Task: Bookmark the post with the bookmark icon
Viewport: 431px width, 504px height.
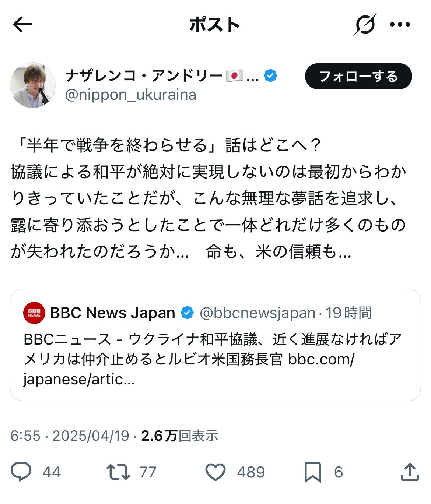Action: click(312, 472)
